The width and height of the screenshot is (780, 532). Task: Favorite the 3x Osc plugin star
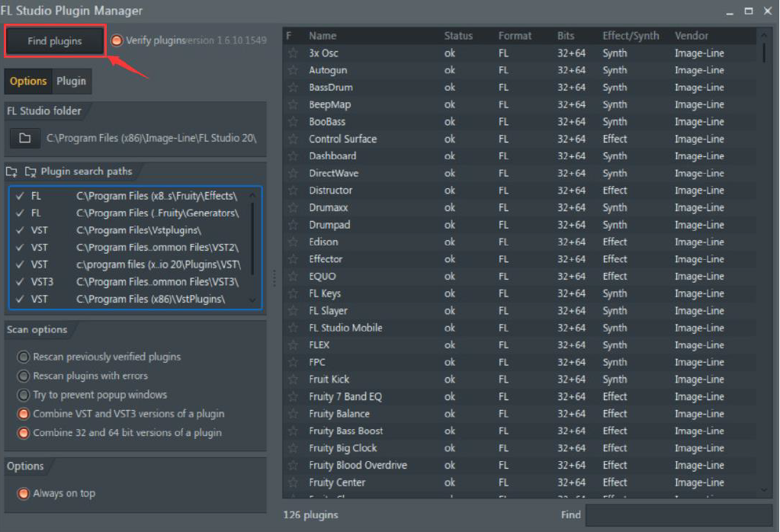click(x=293, y=53)
